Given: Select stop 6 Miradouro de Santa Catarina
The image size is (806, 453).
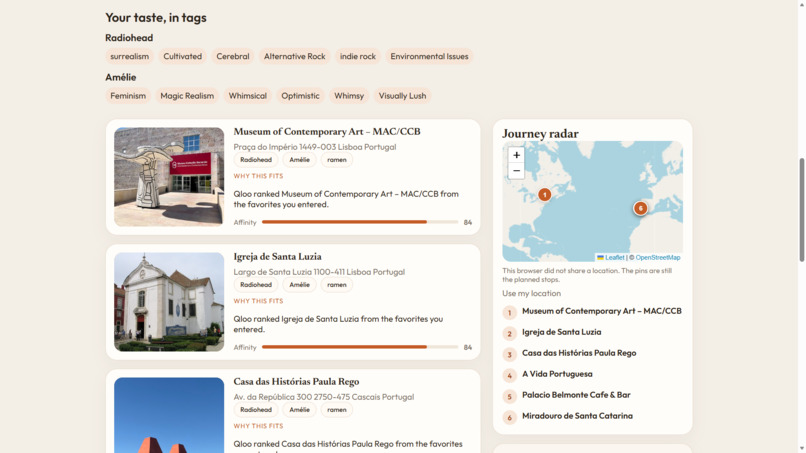Looking at the screenshot, I should click(x=592, y=416).
